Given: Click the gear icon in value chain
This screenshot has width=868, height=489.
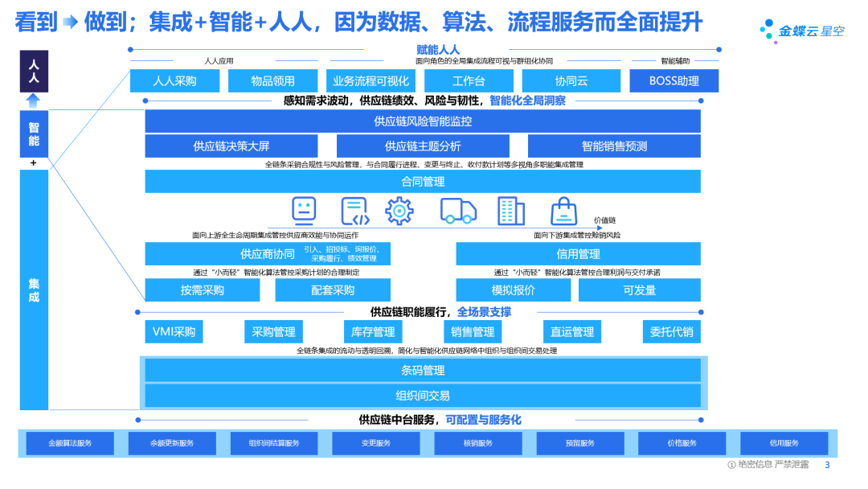Looking at the screenshot, I should pyautogui.click(x=399, y=211).
